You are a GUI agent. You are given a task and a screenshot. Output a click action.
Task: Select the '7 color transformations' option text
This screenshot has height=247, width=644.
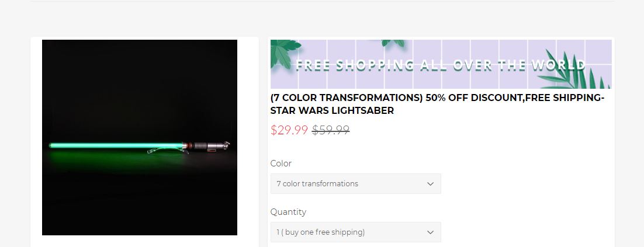pyautogui.click(x=317, y=184)
